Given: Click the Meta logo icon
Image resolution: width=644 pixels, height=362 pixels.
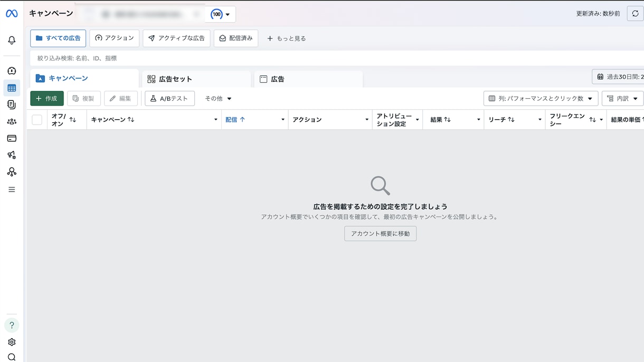Looking at the screenshot, I should point(12,14).
